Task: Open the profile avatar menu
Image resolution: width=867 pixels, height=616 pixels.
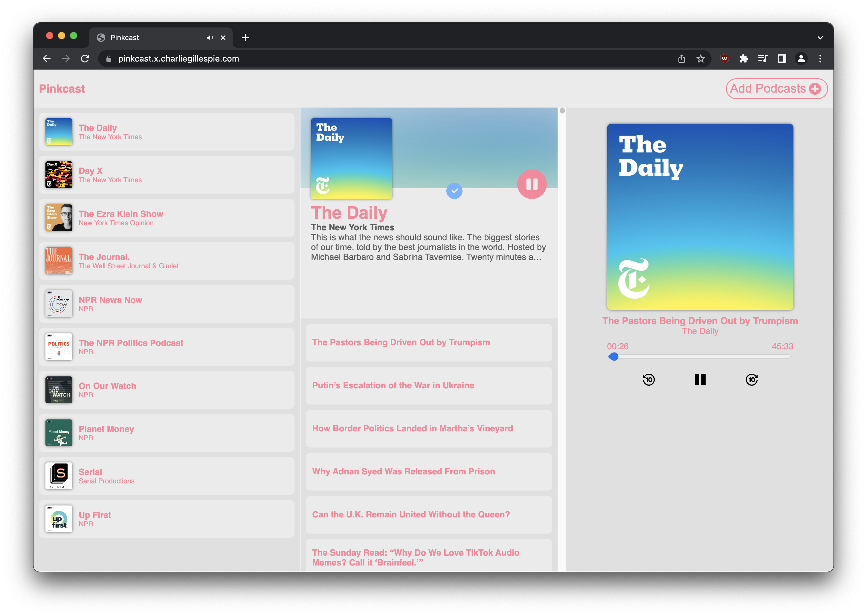Action: click(801, 59)
